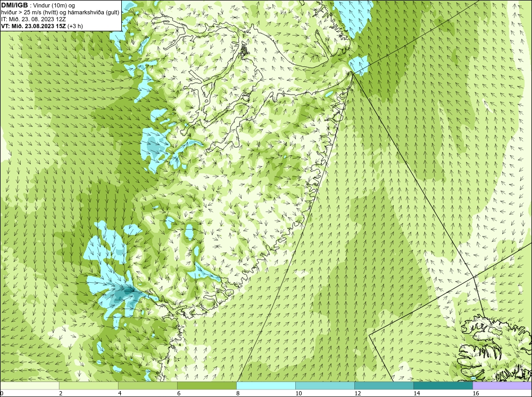Click the scale label 8
Image resolution: width=532 pixels, height=397 pixels.
pos(238,393)
